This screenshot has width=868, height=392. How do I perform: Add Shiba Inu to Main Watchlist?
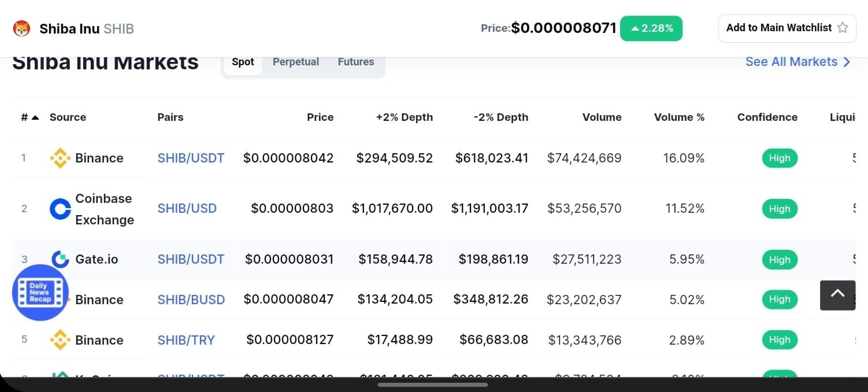[x=778, y=28]
